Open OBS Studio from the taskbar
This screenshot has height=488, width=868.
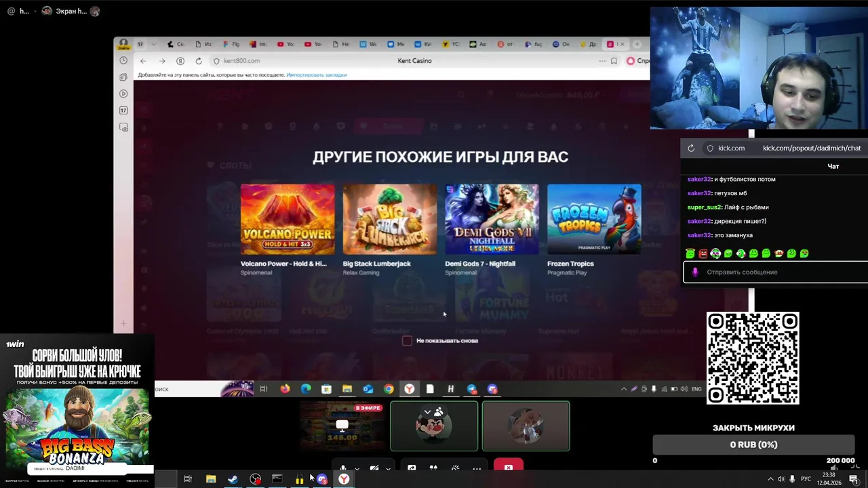pos(255,479)
